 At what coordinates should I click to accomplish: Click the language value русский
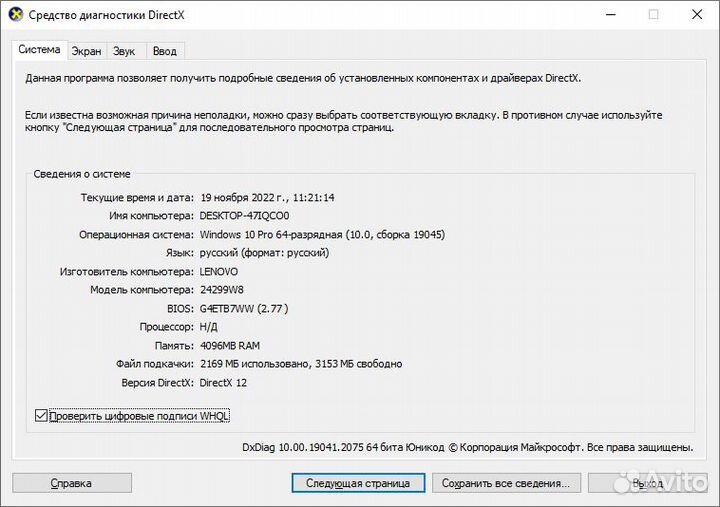(x=264, y=253)
